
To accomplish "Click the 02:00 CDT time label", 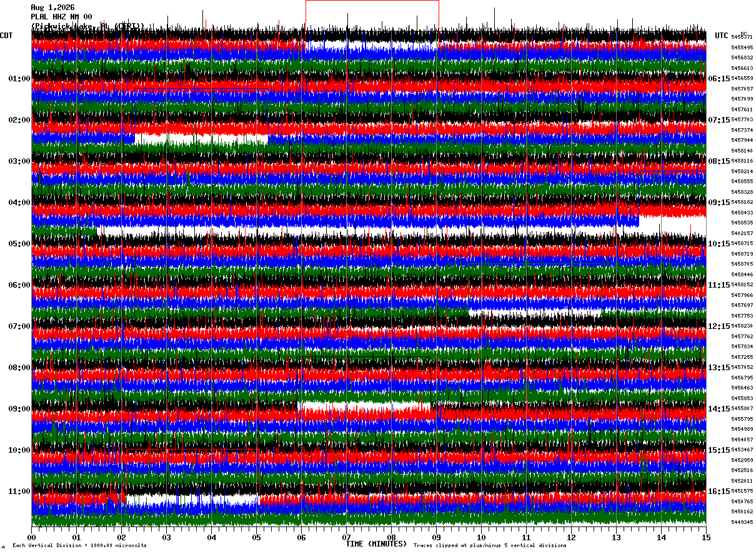I will coord(19,120).
